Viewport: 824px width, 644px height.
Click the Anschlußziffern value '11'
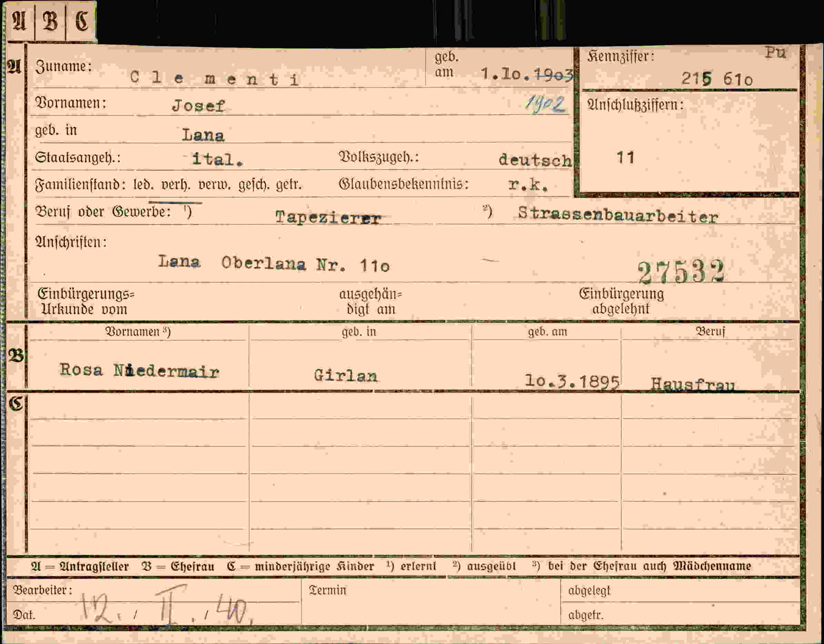pos(625,158)
